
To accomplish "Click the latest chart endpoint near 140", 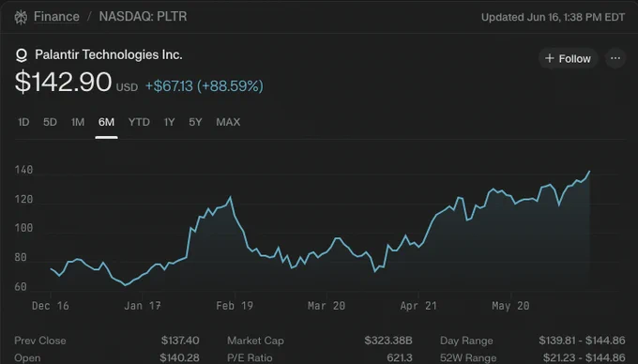I will (589, 172).
